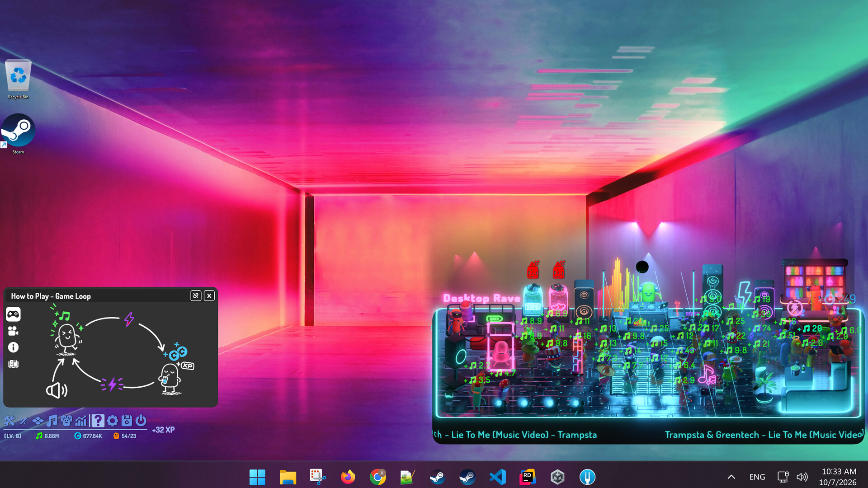868x488 pixels.
Task: Open the build tools wrench-and-hammer icon
Action: [9, 421]
